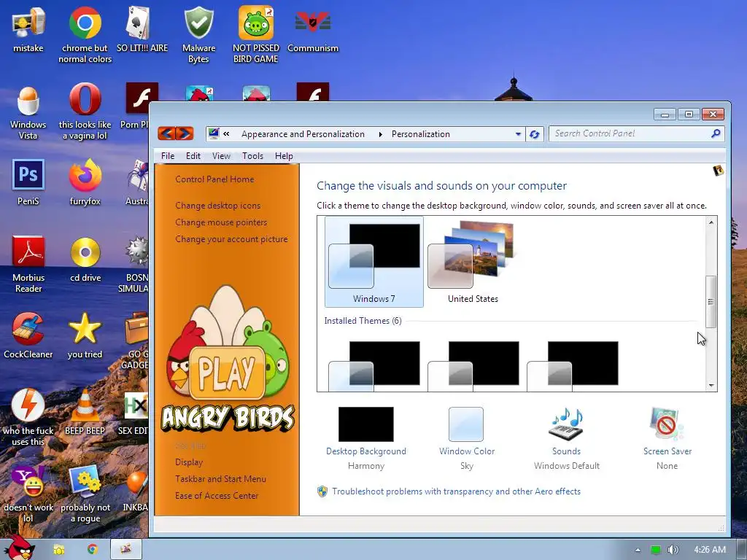This screenshot has width=747, height=560.
Task: Click the double chevron breadcrumb overflow
Action: (226, 134)
